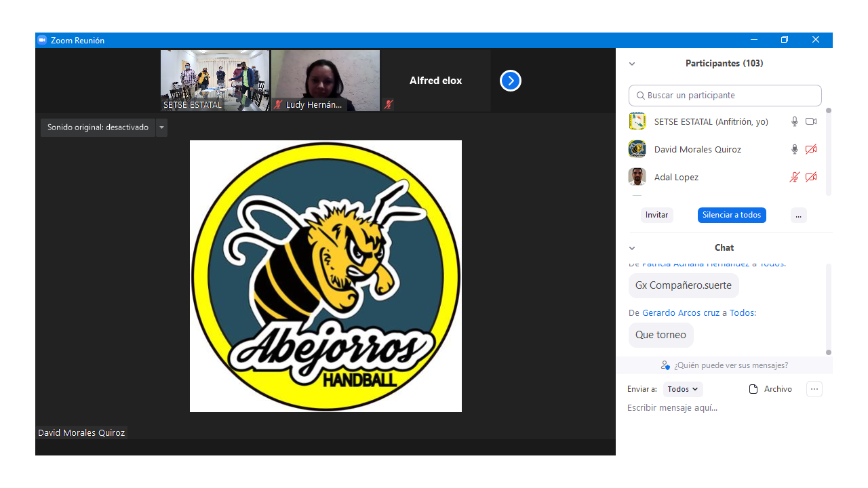The image size is (868, 488).
Task: Click SETSE ESTATAL camera icon in participants list
Action: (x=811, y=121)
